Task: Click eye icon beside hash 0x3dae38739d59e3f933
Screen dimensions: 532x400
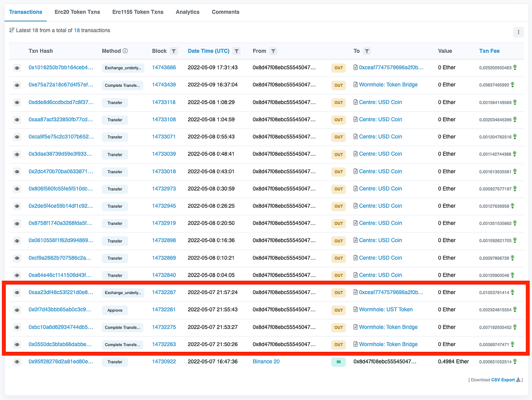Action: tap(17, 155)
